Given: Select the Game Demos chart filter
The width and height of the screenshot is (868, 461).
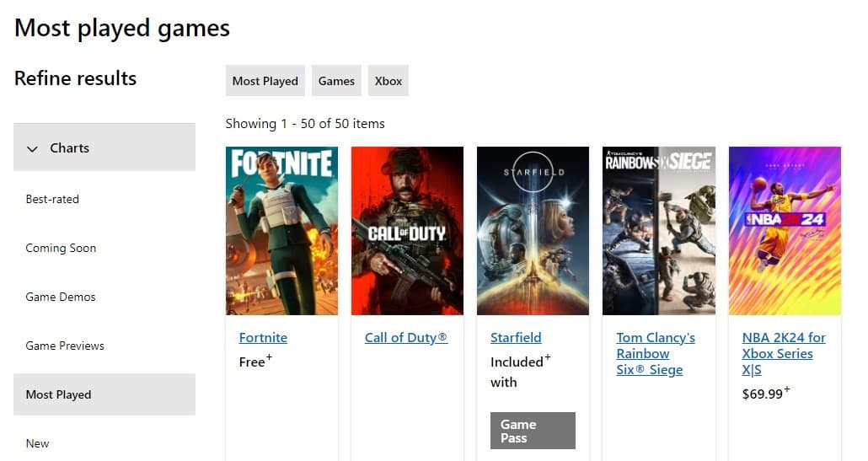Looking at the screenshot, I should tap(61, 297).
